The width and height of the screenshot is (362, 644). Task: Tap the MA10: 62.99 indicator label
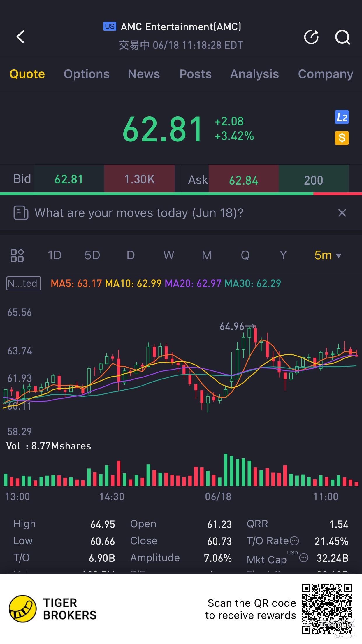pyautogui.click(x=133, y=283)
